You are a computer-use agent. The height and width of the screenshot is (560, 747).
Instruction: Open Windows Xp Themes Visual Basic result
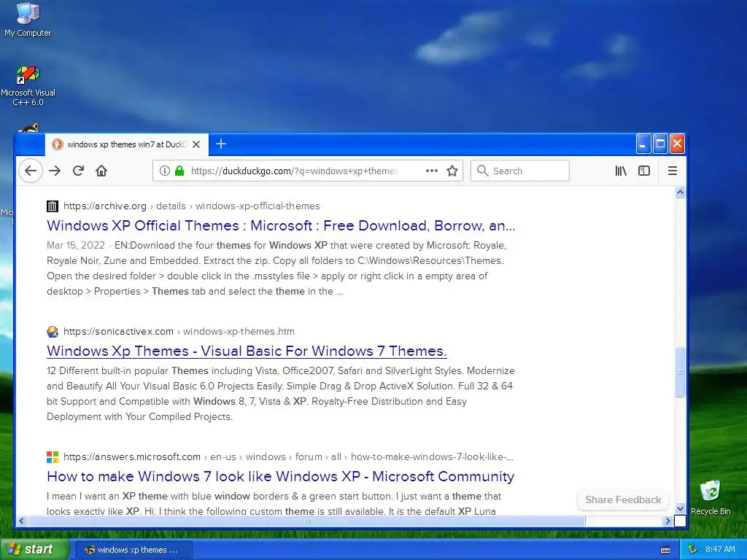pos(247,351)
